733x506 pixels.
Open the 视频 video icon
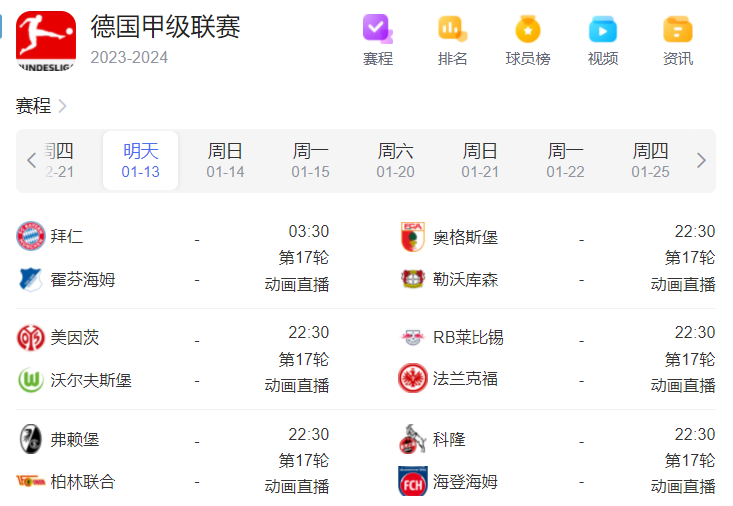pos(603,29)
